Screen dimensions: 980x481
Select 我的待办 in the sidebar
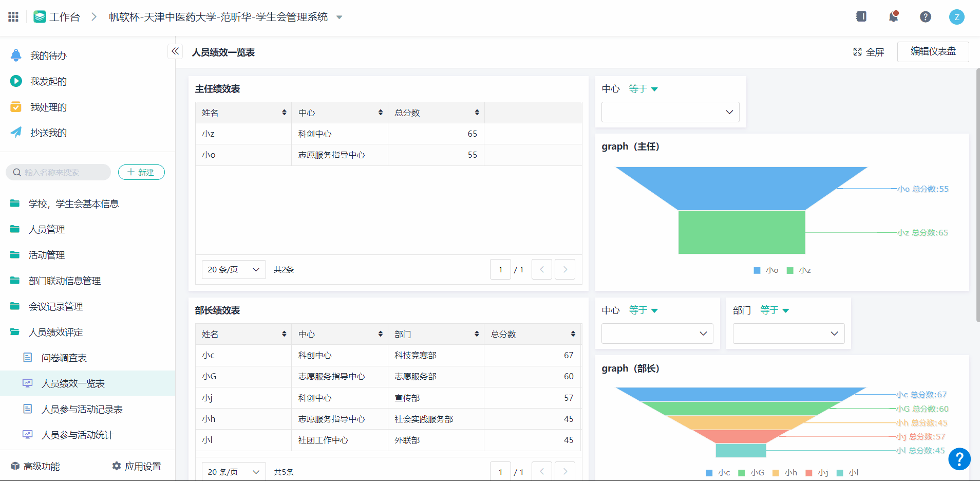coord(48,55)
